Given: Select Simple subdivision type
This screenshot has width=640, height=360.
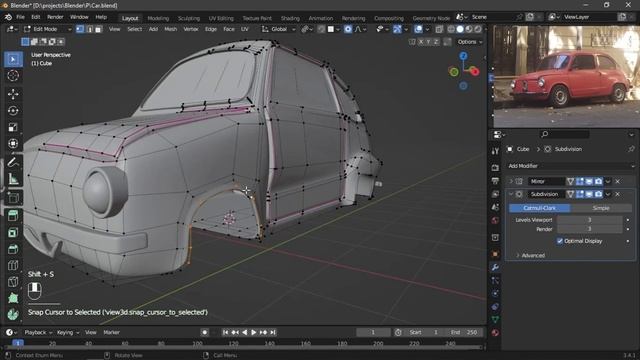Looking at the screenshot, I should (x=601, y=208).
